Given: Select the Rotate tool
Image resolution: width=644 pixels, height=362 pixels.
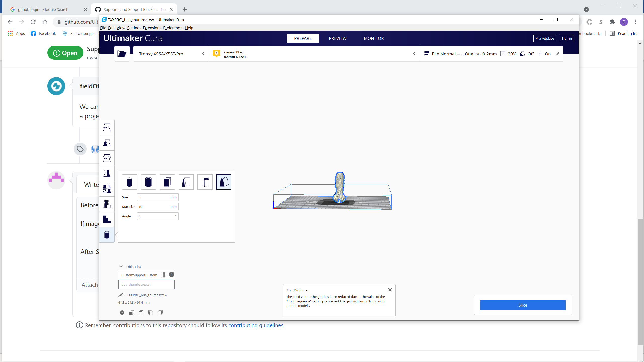Looking at the screenshot, I should click(107, 158).
